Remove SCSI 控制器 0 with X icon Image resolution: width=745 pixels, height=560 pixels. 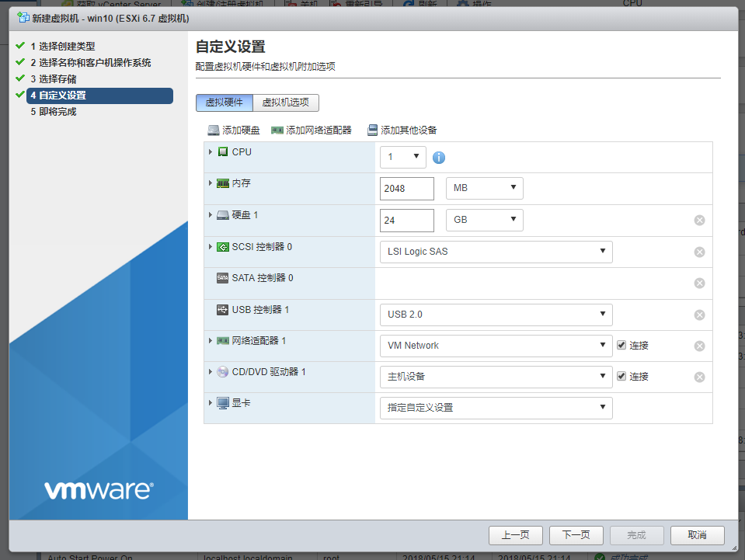tap(699, 252)
